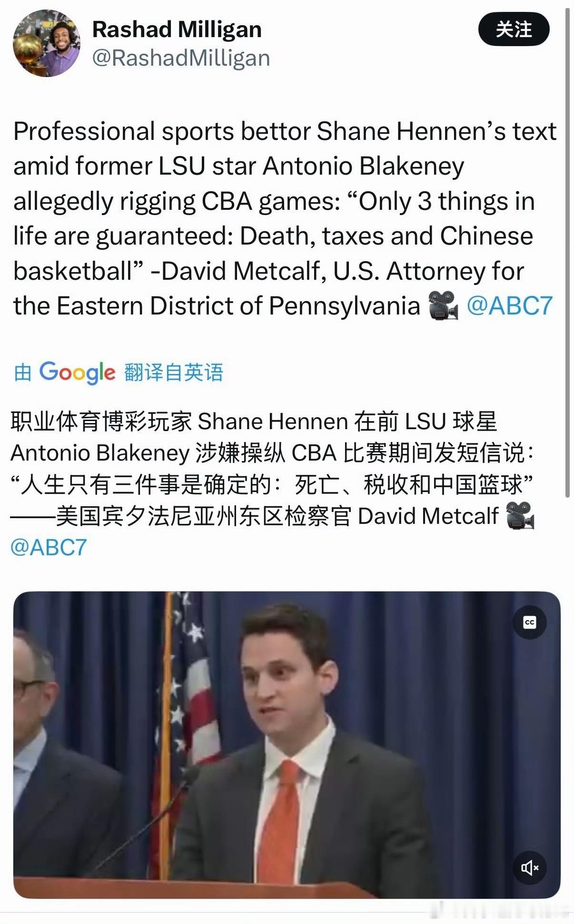Open the 'Rashad Milligan' display name
Viewport: 574px width, 924px height.
[177, 29]
